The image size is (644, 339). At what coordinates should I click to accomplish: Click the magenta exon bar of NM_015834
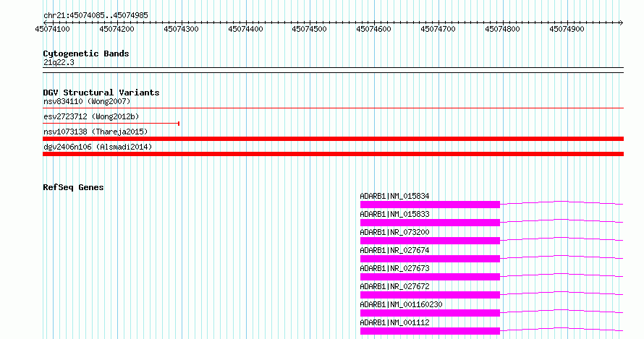(x=430, y=205)
